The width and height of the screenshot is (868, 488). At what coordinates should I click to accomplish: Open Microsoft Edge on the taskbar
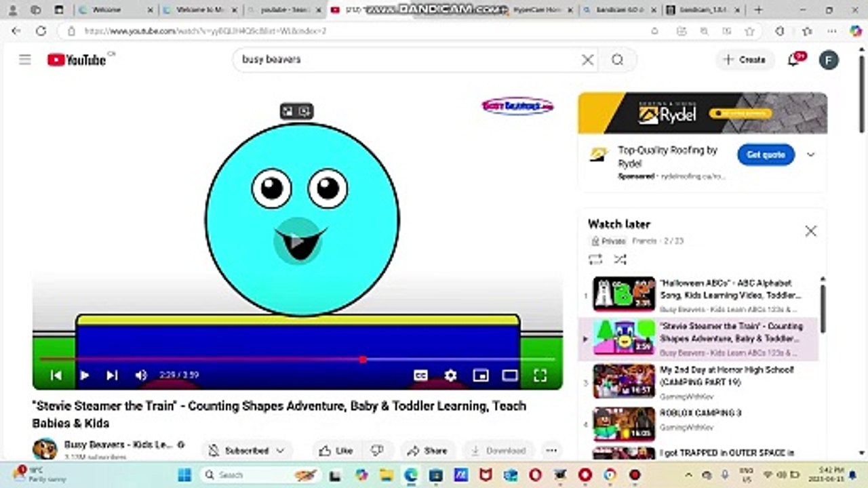411,474
